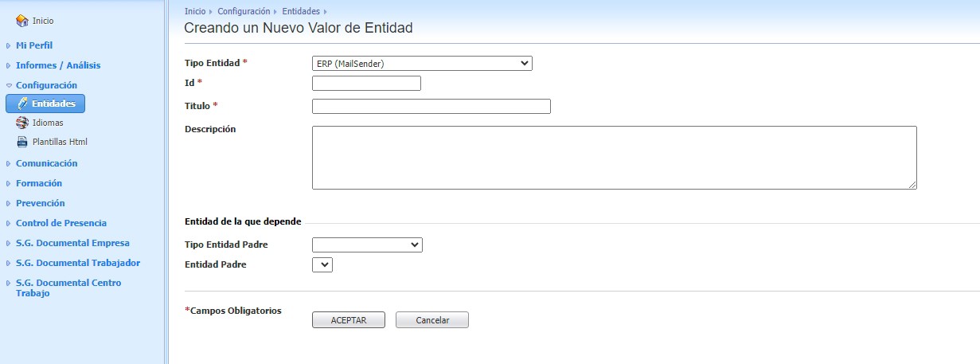Image resolution: width=980 pixels, height=364 pixels.
Task: Click inside the Descripción text area
Action: pos(614,158)
